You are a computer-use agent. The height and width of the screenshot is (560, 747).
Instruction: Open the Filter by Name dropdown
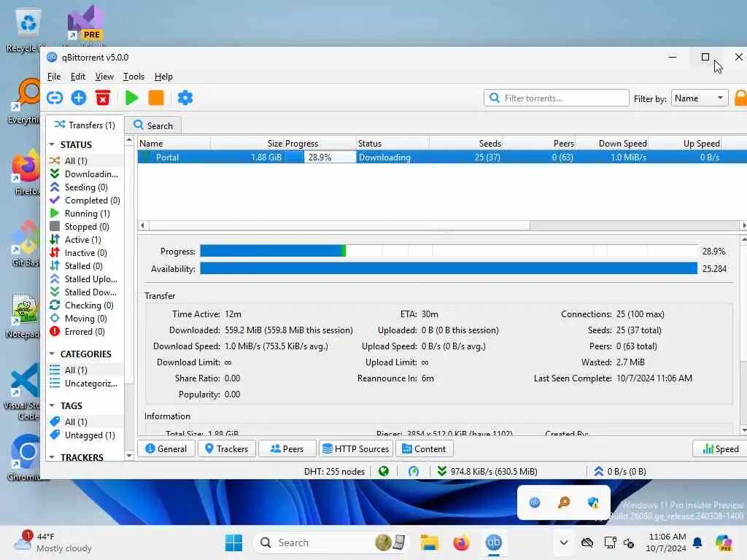pos(700,98)
